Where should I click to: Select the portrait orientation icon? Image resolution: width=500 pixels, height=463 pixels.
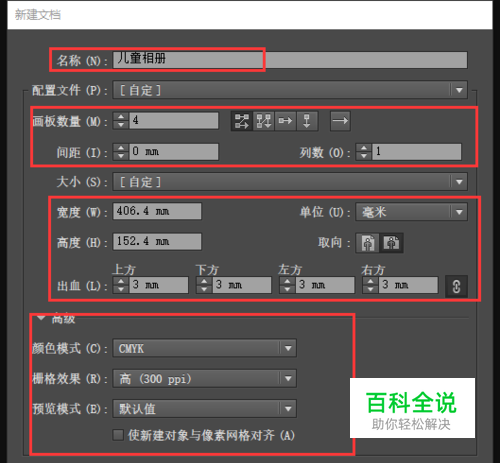point(368,243)
